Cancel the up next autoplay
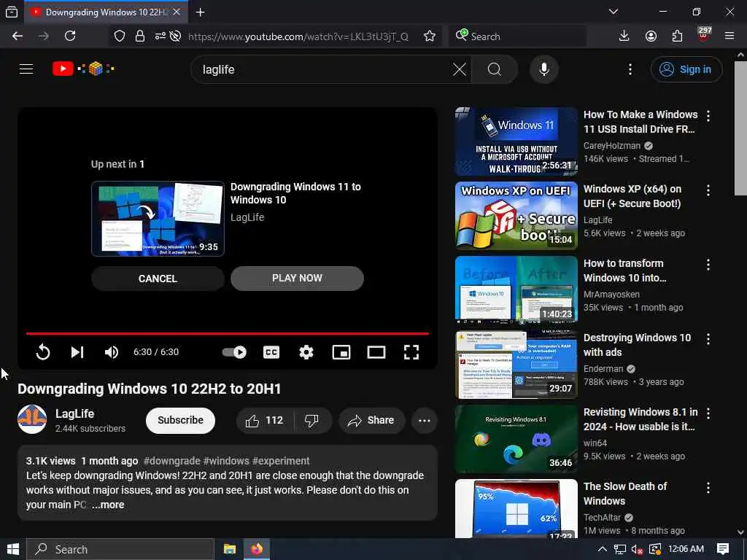Viewport: 747px width, 560px height. tap(158, 279)
